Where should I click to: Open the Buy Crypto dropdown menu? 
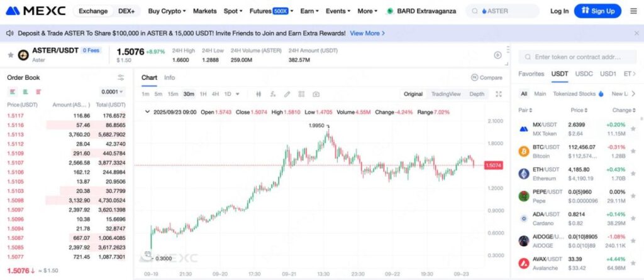coord(167,11)
